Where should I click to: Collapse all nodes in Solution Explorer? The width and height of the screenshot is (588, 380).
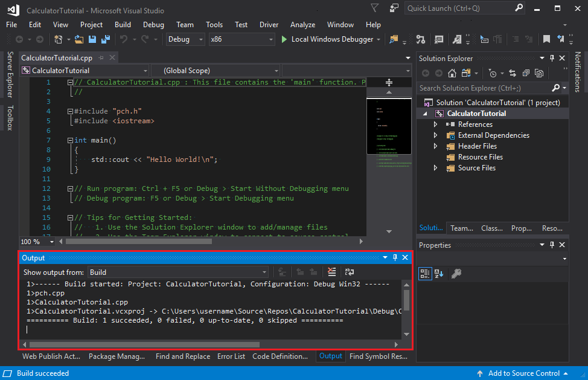(526, 72)
